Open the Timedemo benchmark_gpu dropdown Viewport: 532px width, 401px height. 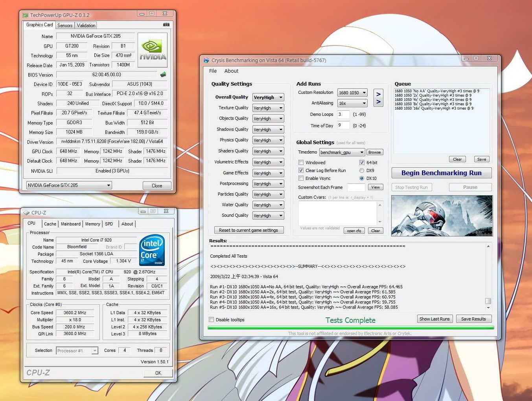click(342, 152)
